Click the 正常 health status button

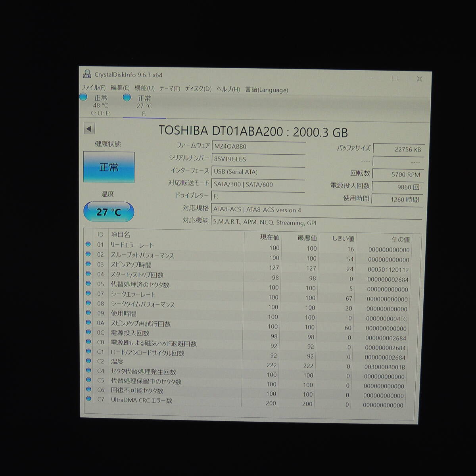(x=109, y=167)
